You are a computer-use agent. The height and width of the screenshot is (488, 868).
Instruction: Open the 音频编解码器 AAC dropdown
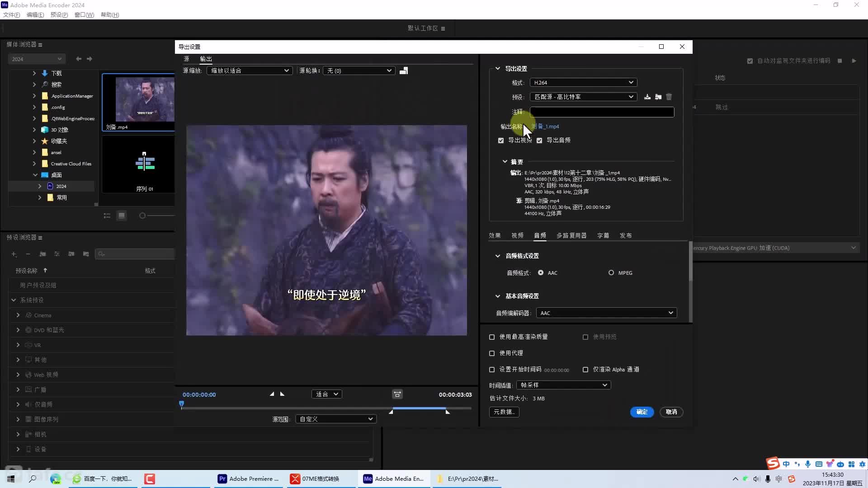point(606,313)
